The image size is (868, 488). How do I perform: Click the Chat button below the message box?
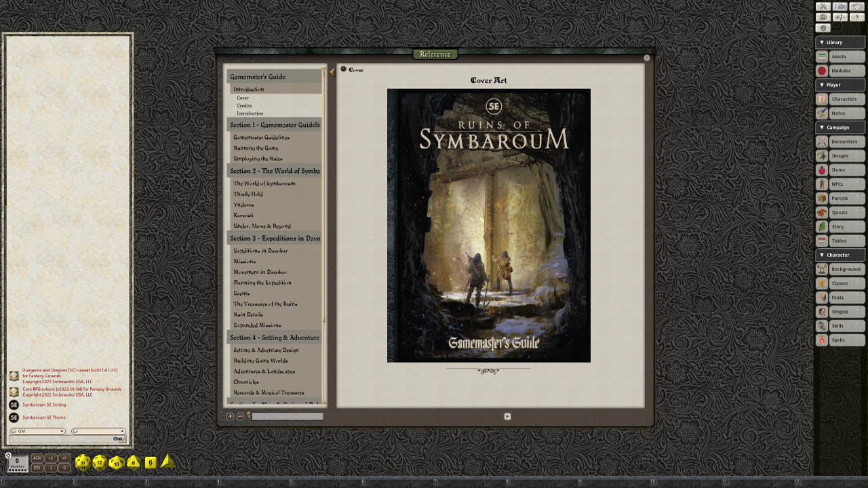pyautogui.click(x=117, y=439)
